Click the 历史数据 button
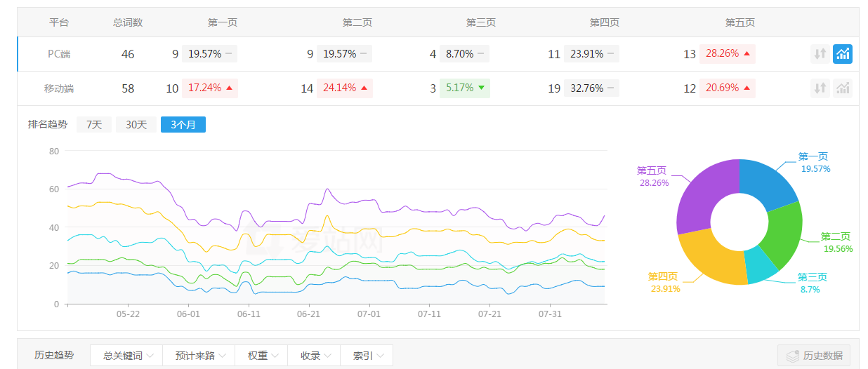 point(813,356)
